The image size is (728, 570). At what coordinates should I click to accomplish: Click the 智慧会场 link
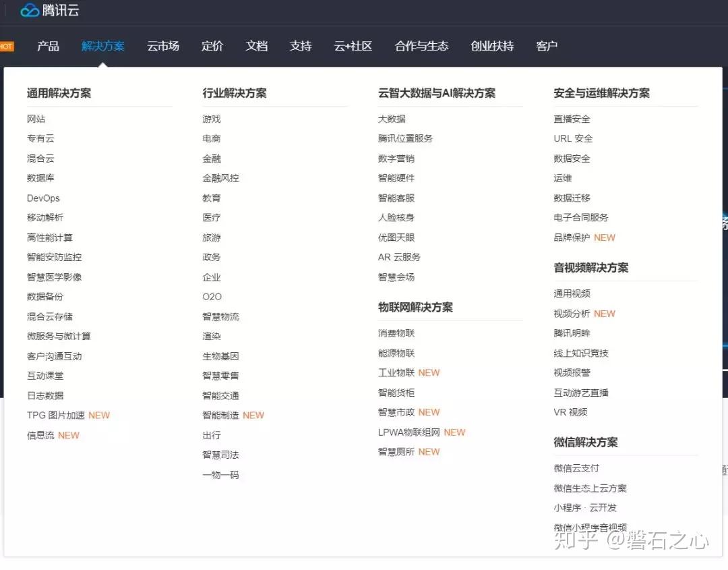click(396, 277)
